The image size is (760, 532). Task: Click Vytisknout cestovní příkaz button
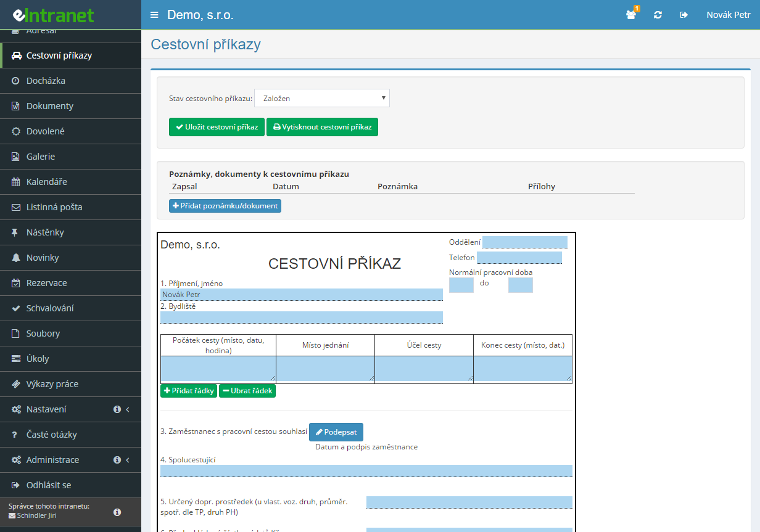pos(322,127)
